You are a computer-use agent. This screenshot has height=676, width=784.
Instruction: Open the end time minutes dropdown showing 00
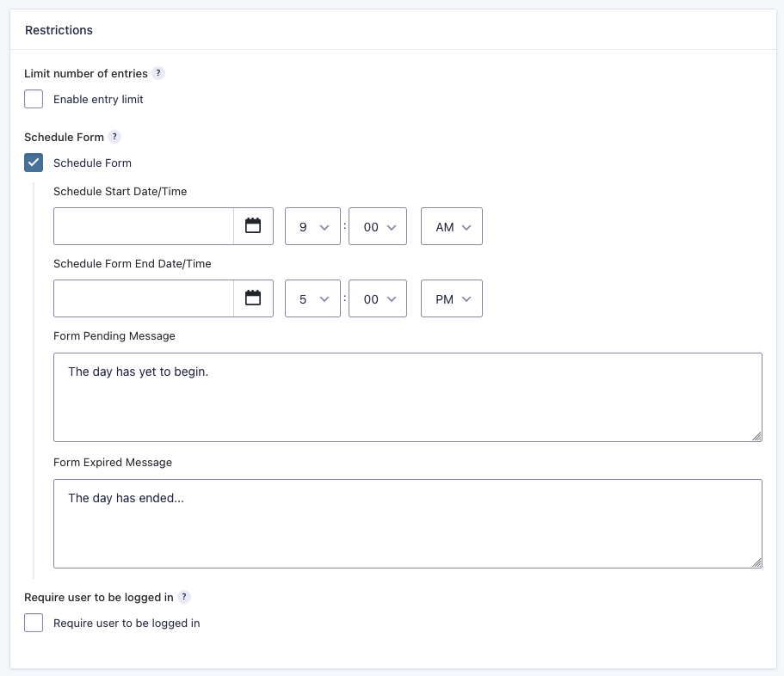(x=377, y=298)
